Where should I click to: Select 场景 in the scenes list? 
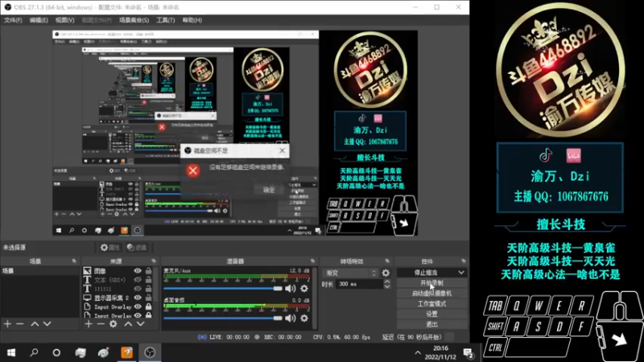[x=39, y=271]
